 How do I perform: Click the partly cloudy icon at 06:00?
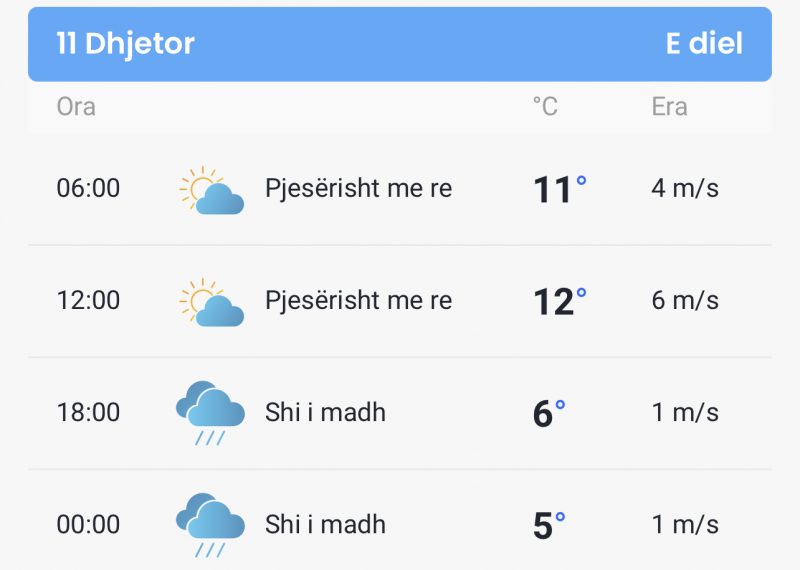tap(212, 189)
